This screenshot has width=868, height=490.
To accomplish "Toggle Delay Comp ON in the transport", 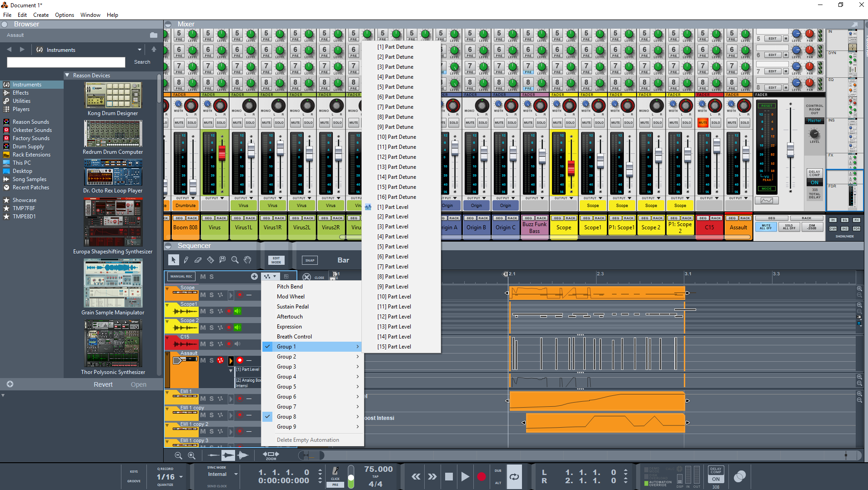I will 716,479.
